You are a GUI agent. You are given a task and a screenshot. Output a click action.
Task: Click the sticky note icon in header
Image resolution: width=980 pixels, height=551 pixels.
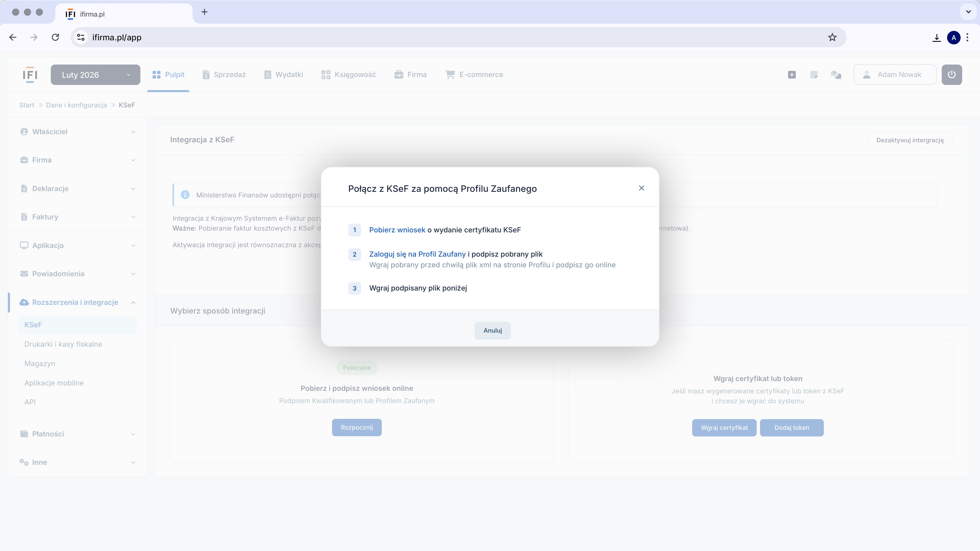pyautogui.click(x=814, y=74)
